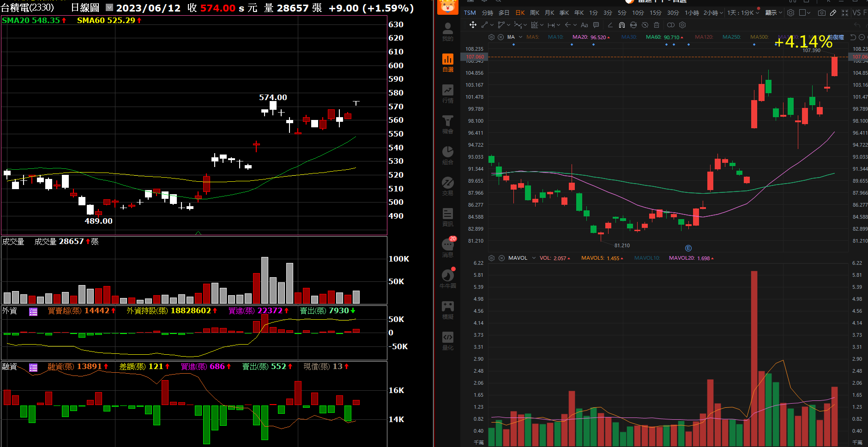This screenshot has width=868, height=447.
Task: Open the 組合 portfolio pie icon
Action: (x=447, y=155)
